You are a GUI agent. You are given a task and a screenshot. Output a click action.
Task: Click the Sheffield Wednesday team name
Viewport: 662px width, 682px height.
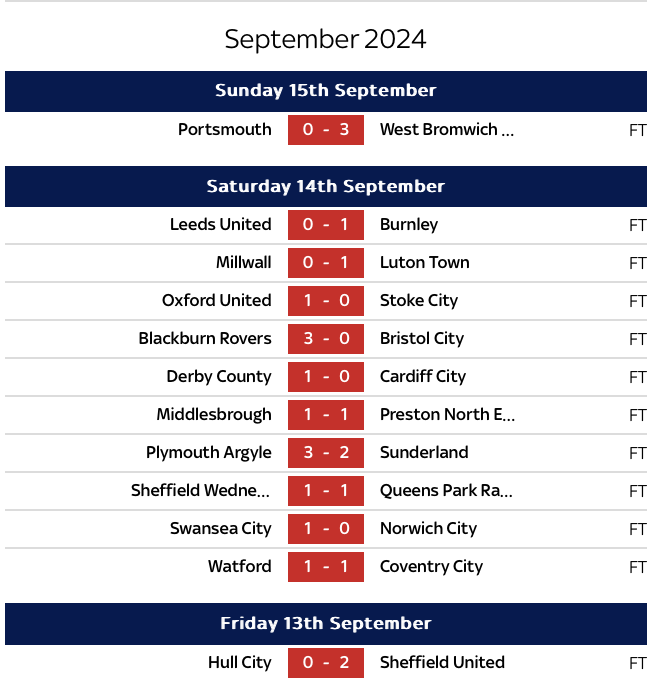201,491
